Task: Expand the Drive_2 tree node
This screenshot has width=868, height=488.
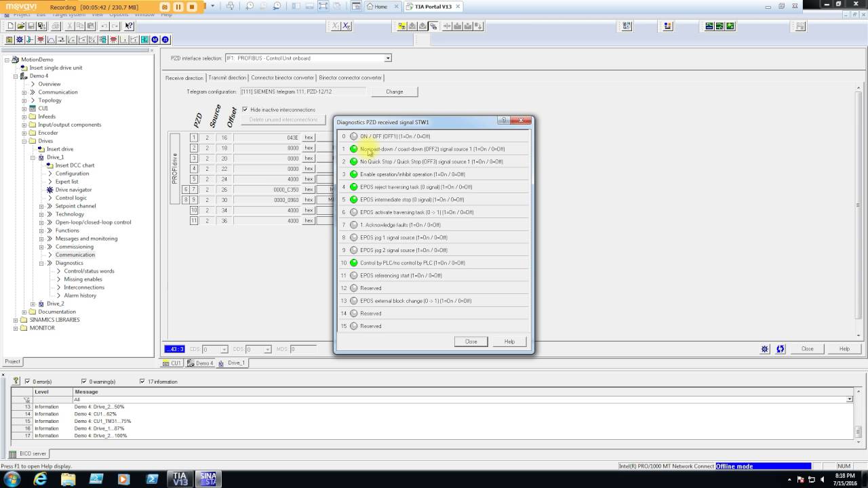Action: coord(33,304)
